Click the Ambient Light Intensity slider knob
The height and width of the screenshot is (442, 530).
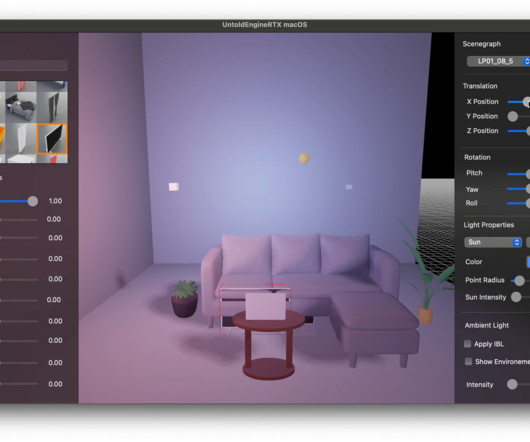tap(512, 384)
